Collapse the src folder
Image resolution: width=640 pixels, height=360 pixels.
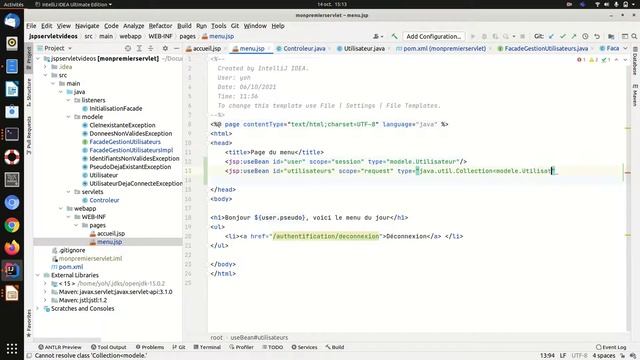45,75
